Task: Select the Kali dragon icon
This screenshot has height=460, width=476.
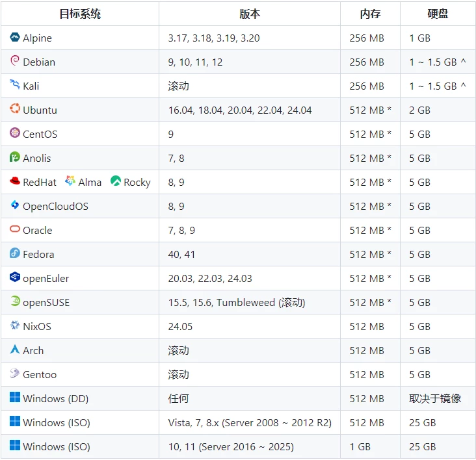Action: (15, 85)
